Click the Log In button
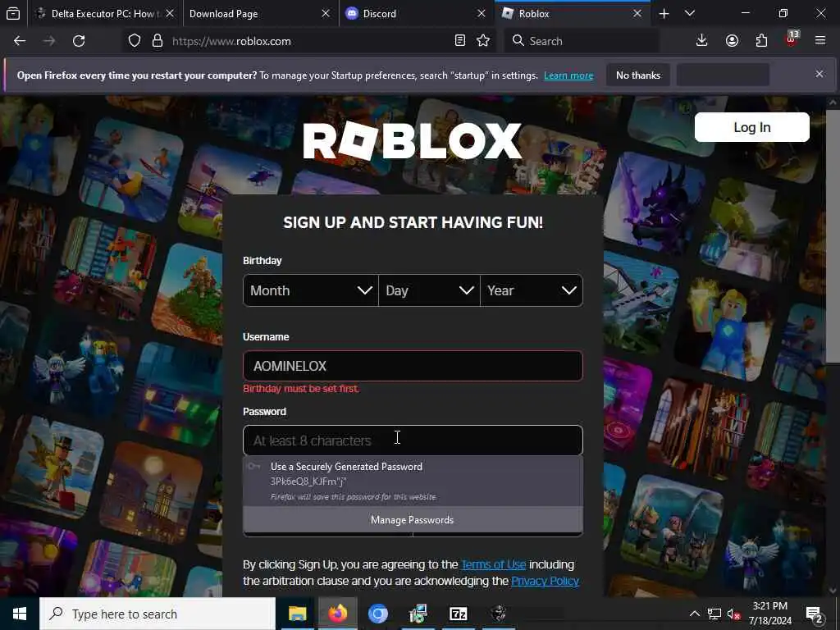The width and height of the screenshot is (840, 630). pos(751,127)
